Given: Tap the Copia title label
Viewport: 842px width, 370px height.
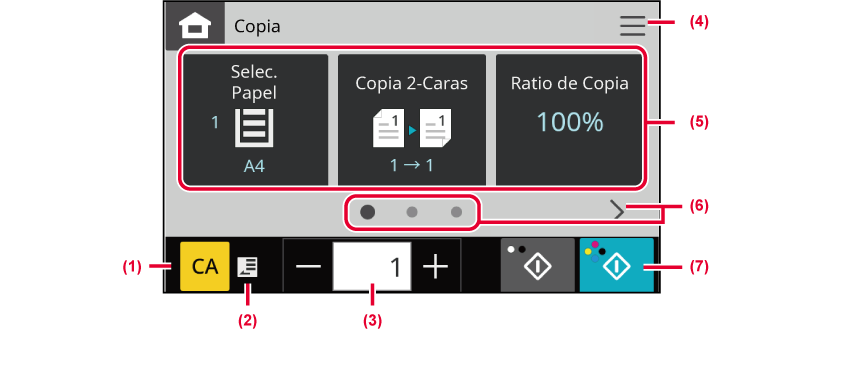Looking at the screenshot, I should [x=257, y=26].
